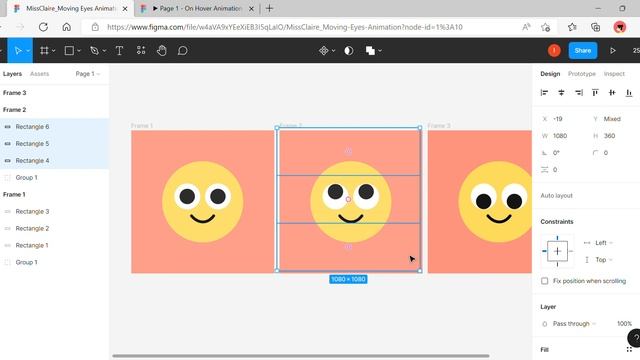This screenshot has width=640, height=360.
Task: Select the Frame tool
Action: 44,51
